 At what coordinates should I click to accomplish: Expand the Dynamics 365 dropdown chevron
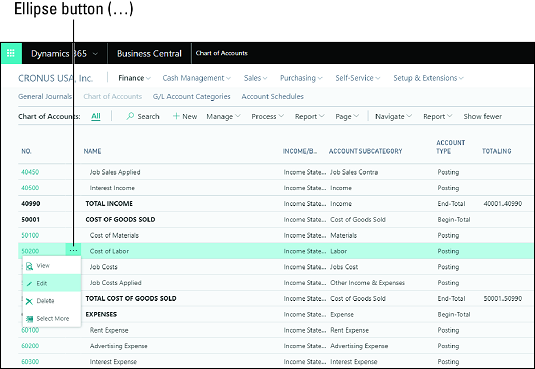click(96, 54)
